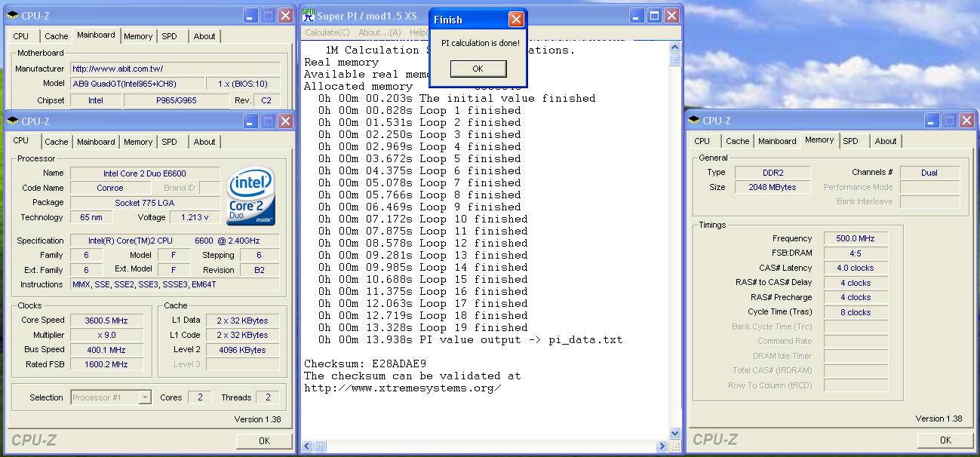Viewport: 980px width, 457px height.
Task: Select the Memory tab in the right CPU-Z window
Action: tap(819, 140)
